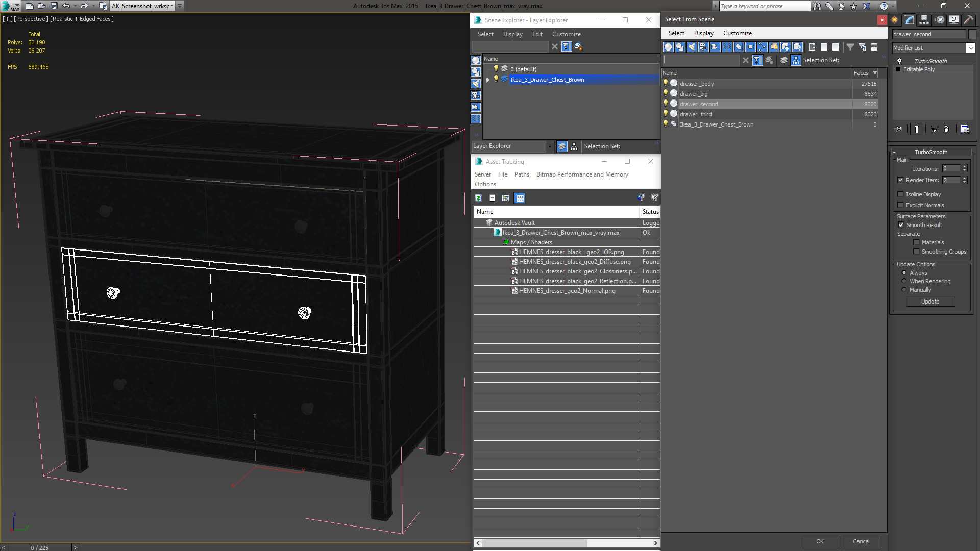
Task: Toggle Display Helpers filter in Select From Scene
Action: pos(715,47)
